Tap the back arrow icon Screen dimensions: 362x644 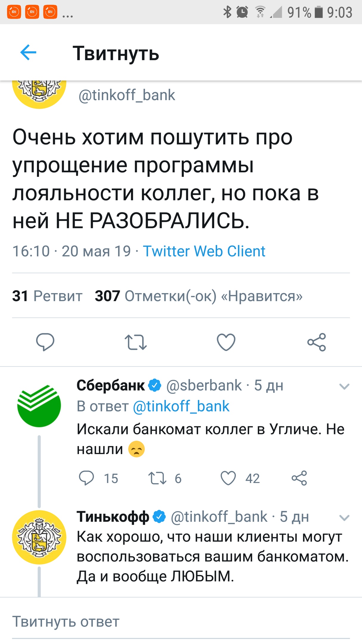[x=28, y=52]
